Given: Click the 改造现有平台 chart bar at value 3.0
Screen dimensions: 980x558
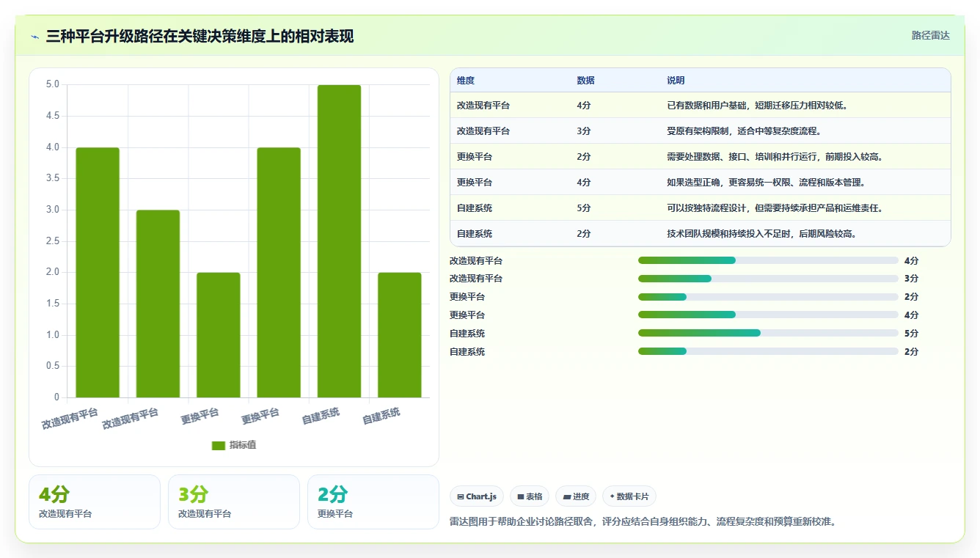Looking at the screenshot, I should coord(158,304).
